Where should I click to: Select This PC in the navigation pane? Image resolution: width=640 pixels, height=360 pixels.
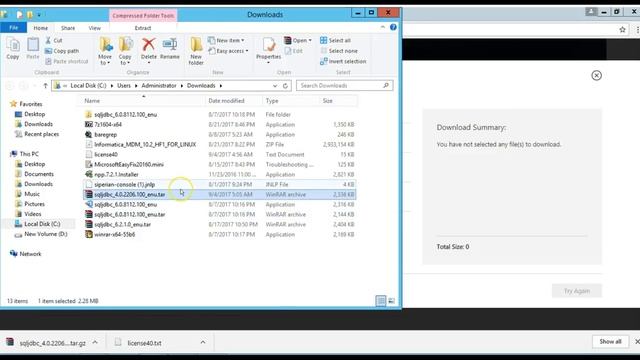tap(24, 154)
